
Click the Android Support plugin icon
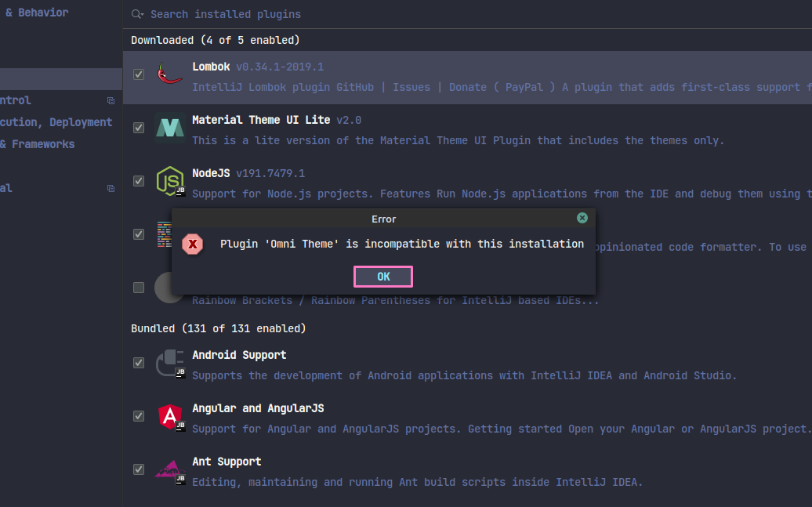click(x=170, y=363)
